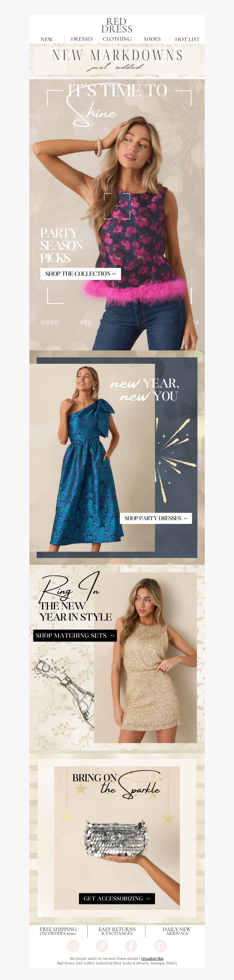Open the Pinterest social icon

coord(161,946)
